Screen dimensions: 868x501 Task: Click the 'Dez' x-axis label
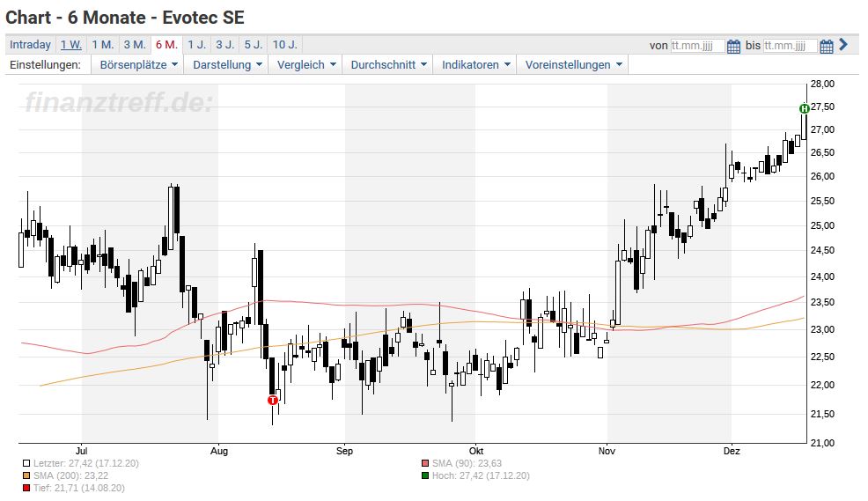[x=732, y=451]
